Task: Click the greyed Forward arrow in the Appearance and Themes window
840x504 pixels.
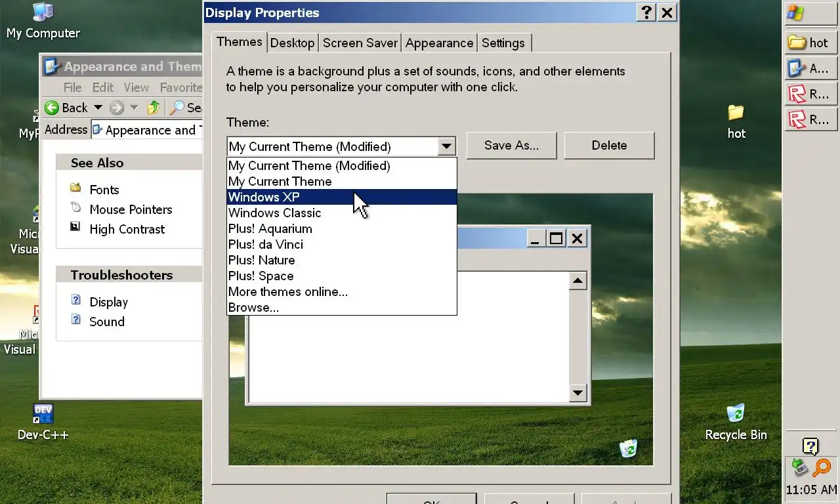Action: (x=117, y=108)
